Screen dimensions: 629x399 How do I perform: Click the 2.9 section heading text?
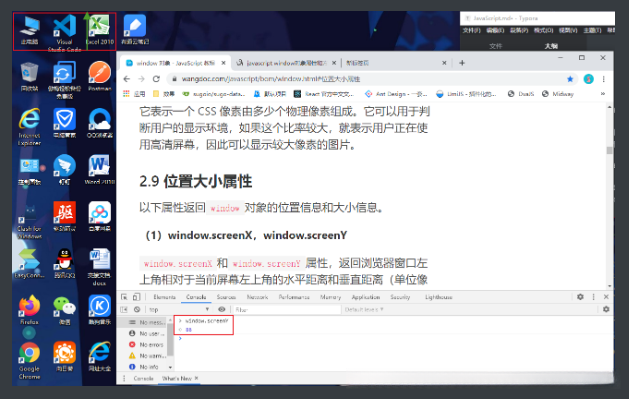point(195,182)
